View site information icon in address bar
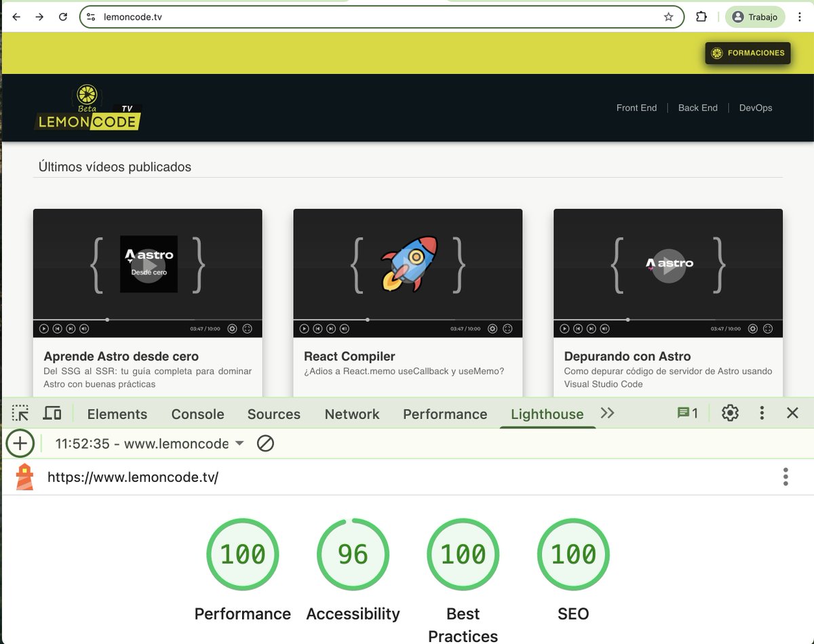Viewport: 814px width, 644px height. coord(91,17)
